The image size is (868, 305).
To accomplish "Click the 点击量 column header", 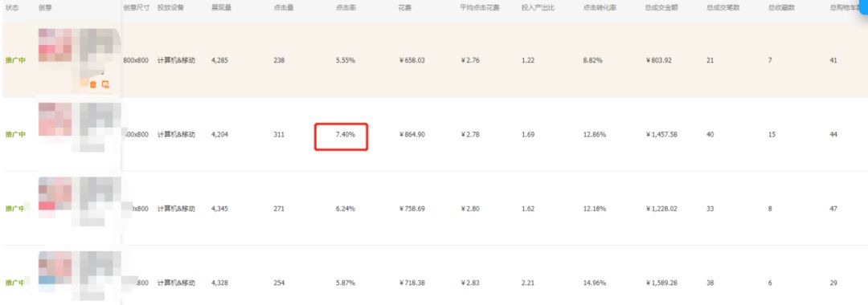I will [283, 9].
